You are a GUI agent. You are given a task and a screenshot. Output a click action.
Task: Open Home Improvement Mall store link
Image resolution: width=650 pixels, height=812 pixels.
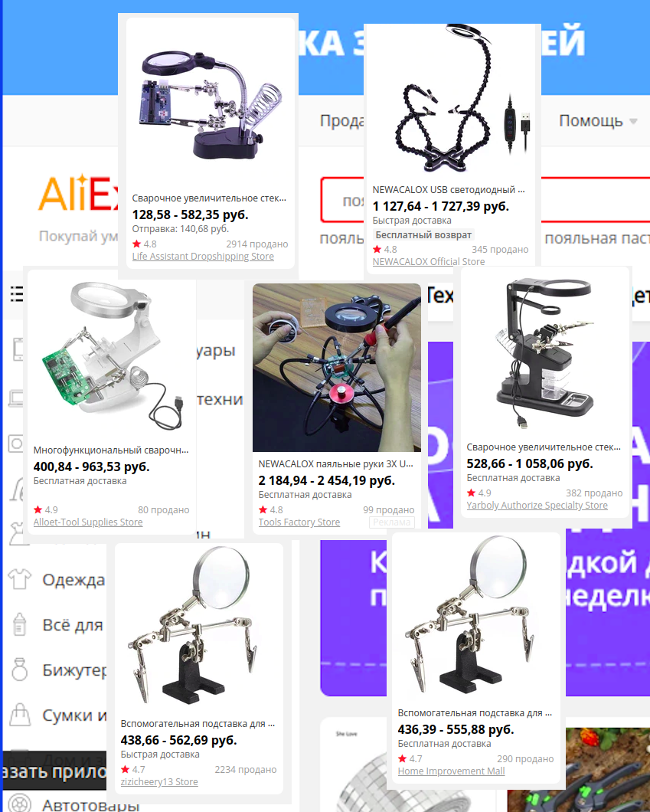coord(451,771)
